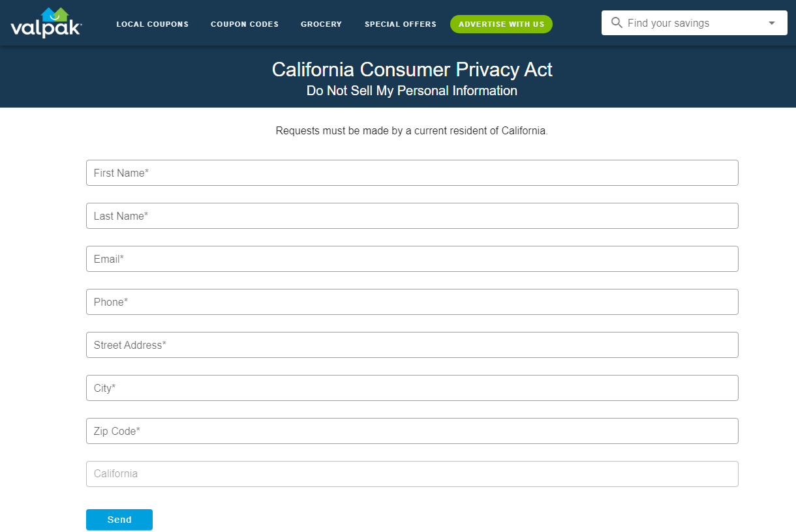Select the City input box

click(412, 388)
